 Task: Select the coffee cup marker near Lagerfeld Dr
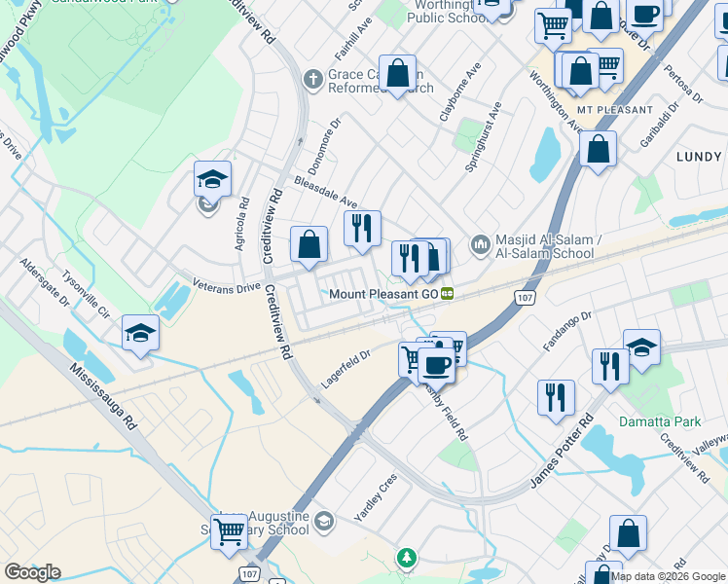click(436, 370)
